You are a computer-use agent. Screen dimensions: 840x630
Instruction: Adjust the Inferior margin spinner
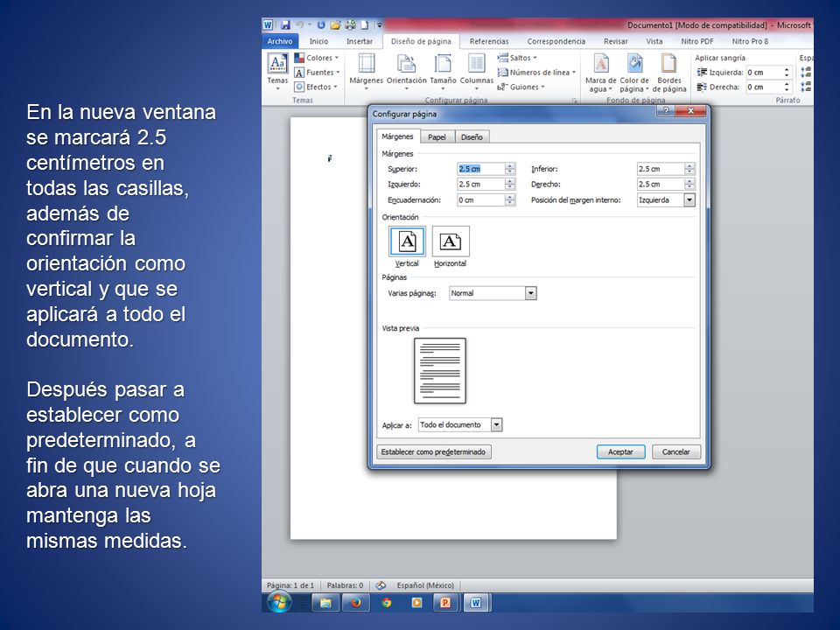tap(690, 169)
